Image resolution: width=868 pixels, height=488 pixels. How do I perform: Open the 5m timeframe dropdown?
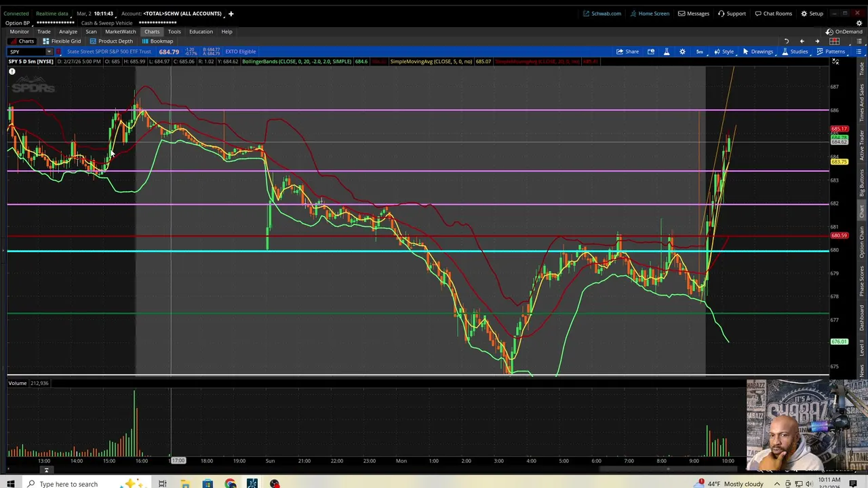(699, 52)
